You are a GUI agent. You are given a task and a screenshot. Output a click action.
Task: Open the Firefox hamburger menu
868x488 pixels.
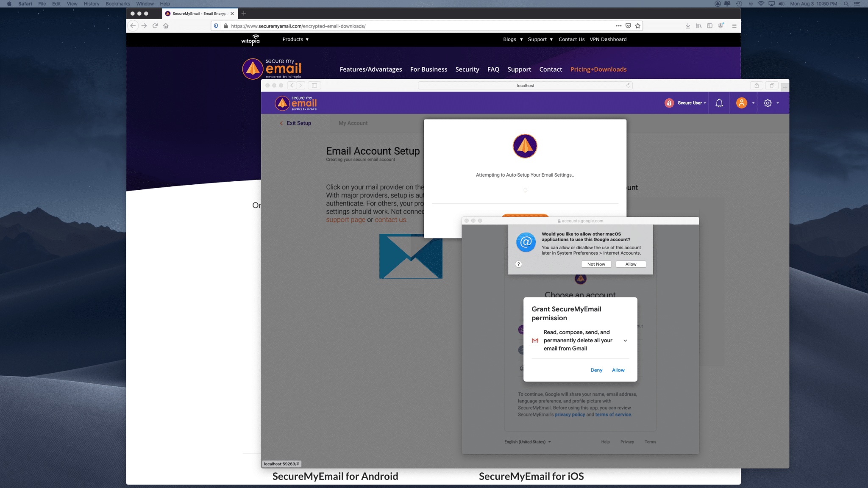[734, 26]
